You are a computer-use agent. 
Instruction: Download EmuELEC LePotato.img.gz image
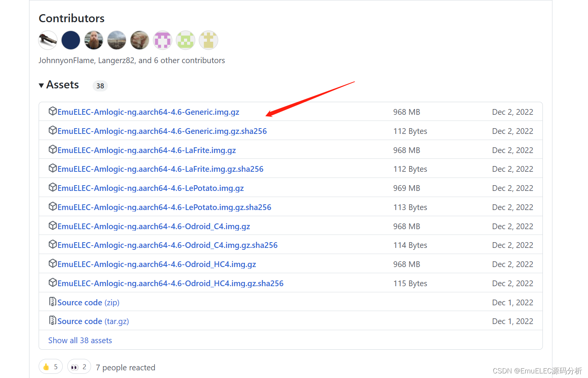151,188
